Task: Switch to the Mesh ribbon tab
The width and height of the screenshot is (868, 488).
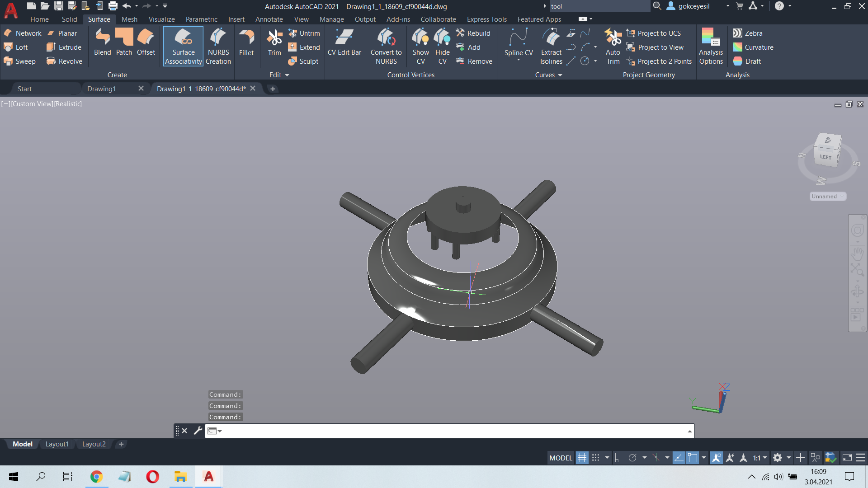Action: (x=129, y=19)
